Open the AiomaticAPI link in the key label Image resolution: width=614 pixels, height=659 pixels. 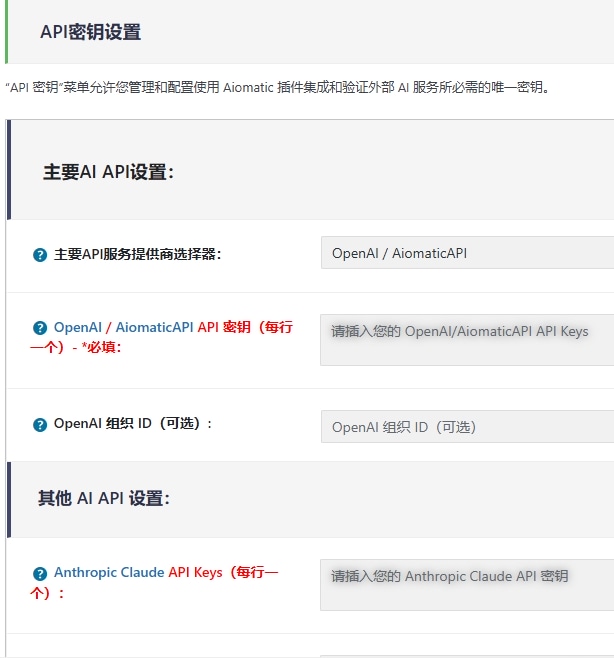[154, 327]
